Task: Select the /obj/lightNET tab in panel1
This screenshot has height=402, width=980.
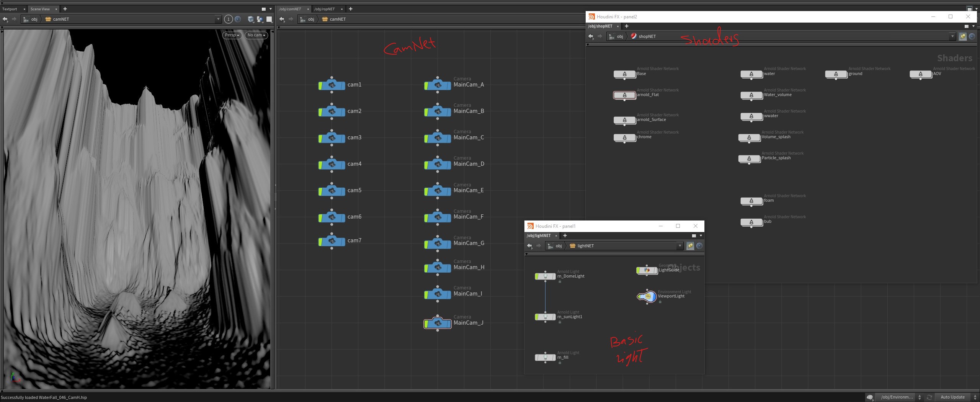Action: (x=539, y=235)
